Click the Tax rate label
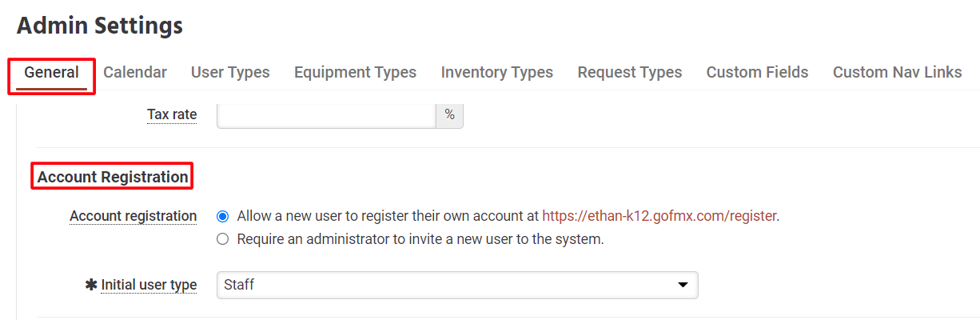Image resolution: width=980 pixels, height=320 pixels. coord(172,114)
